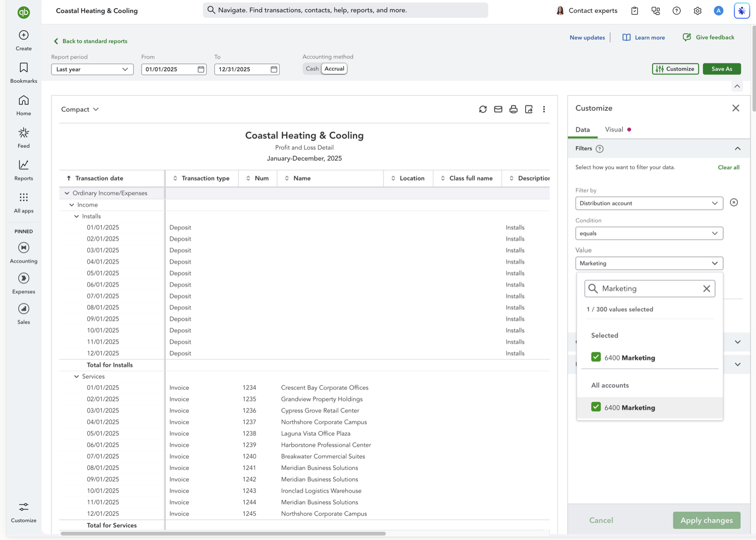The width and height of the screenshot is (756, 540).
Task: Go to Home in the sidebar
Action: pos(24,105)
